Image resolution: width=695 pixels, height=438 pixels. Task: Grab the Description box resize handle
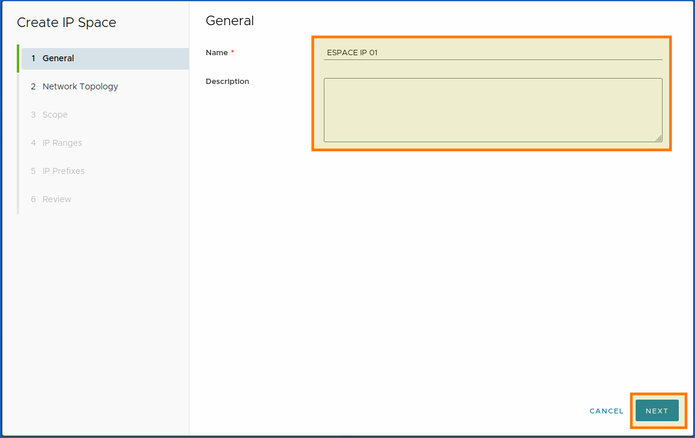(x=657, y=137)
